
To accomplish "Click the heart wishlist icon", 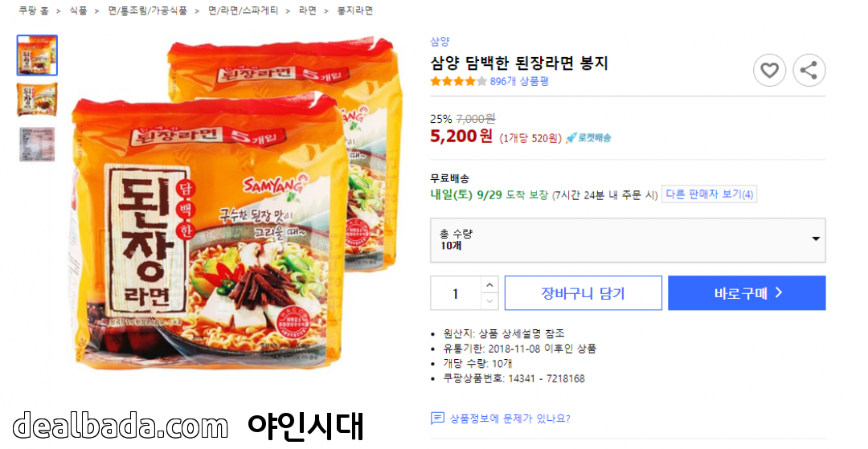I will click(x=769, y=70).
